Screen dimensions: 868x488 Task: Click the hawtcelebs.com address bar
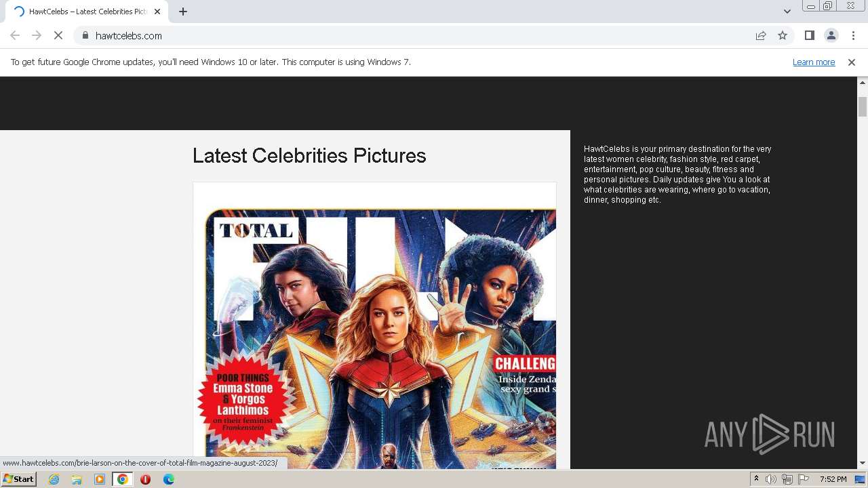click(x=414, y=35)
